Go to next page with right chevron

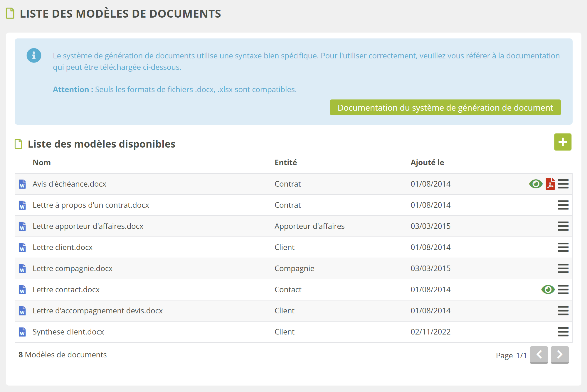(559, 354)
